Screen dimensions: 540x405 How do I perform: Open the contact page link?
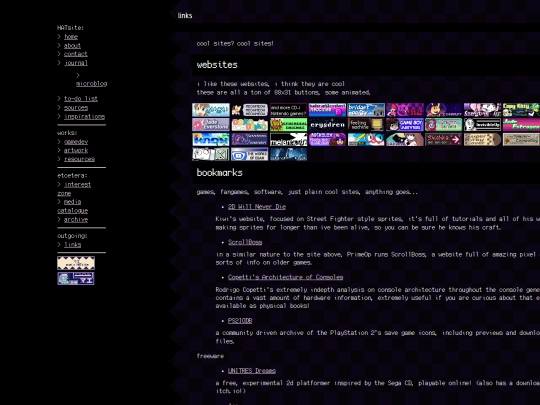pyautogui.click(x=76, y=54)
